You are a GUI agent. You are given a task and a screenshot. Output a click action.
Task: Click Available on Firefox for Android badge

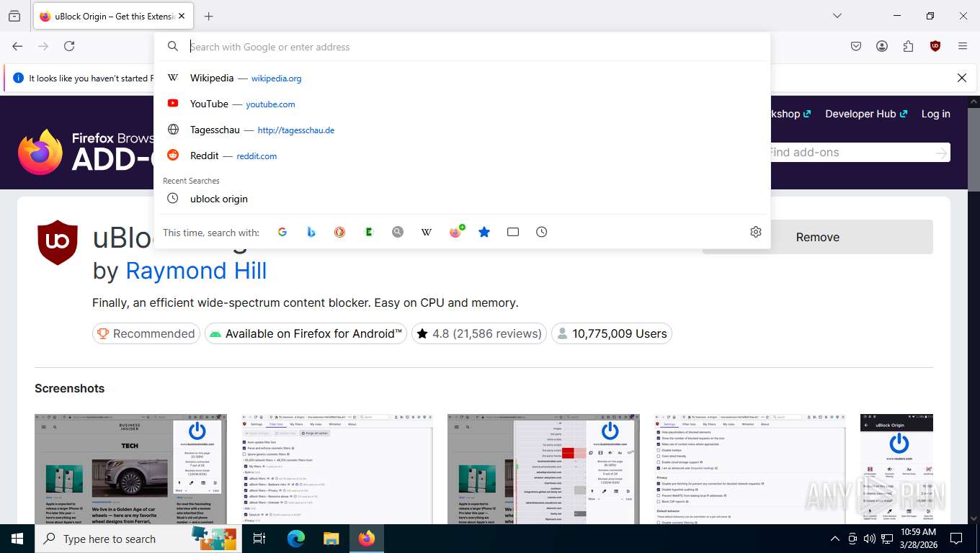click(306, 333)
